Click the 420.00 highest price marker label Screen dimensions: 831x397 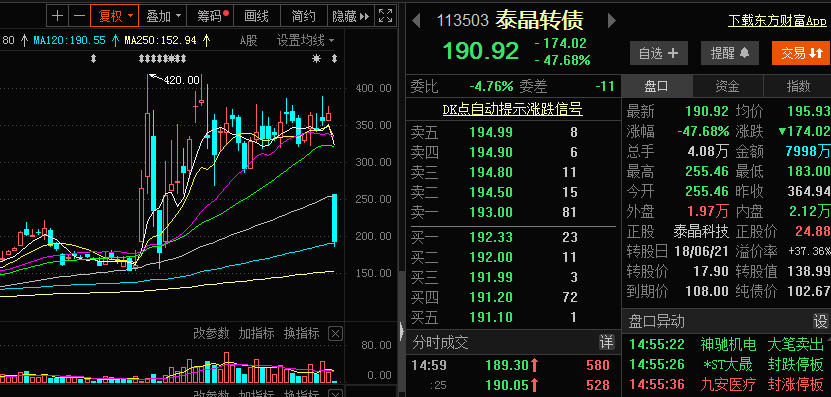181,80
